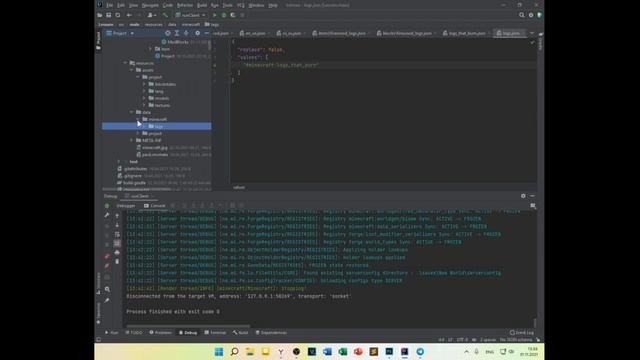Expand the textures folder
640x360 pixels.
pos(144,105)
